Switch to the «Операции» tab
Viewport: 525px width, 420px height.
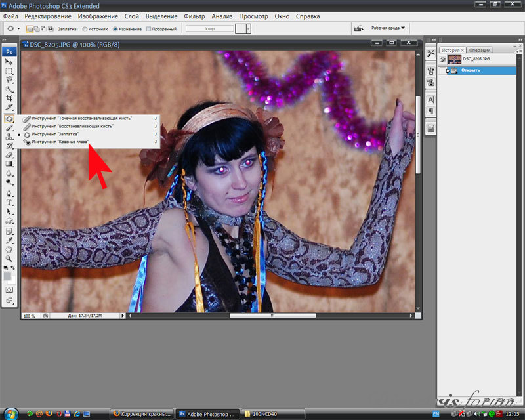pyautogui.click(x=480, y=50)
